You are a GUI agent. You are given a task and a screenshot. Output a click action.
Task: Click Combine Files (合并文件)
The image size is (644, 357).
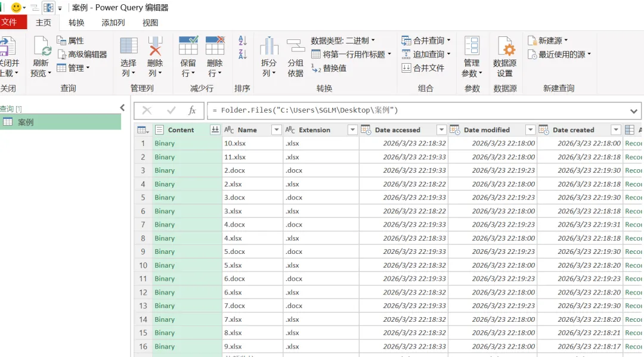[x=423, y=68]
